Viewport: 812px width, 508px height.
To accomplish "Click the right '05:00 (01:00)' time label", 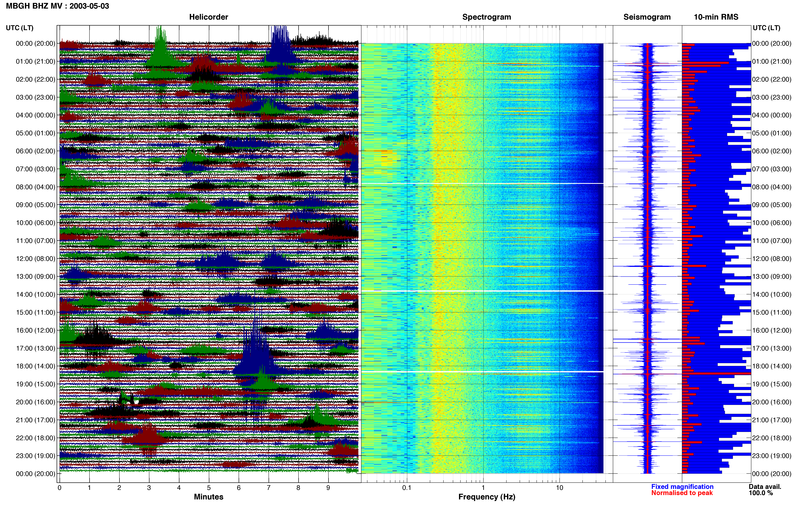I will (x=772, y=133).
